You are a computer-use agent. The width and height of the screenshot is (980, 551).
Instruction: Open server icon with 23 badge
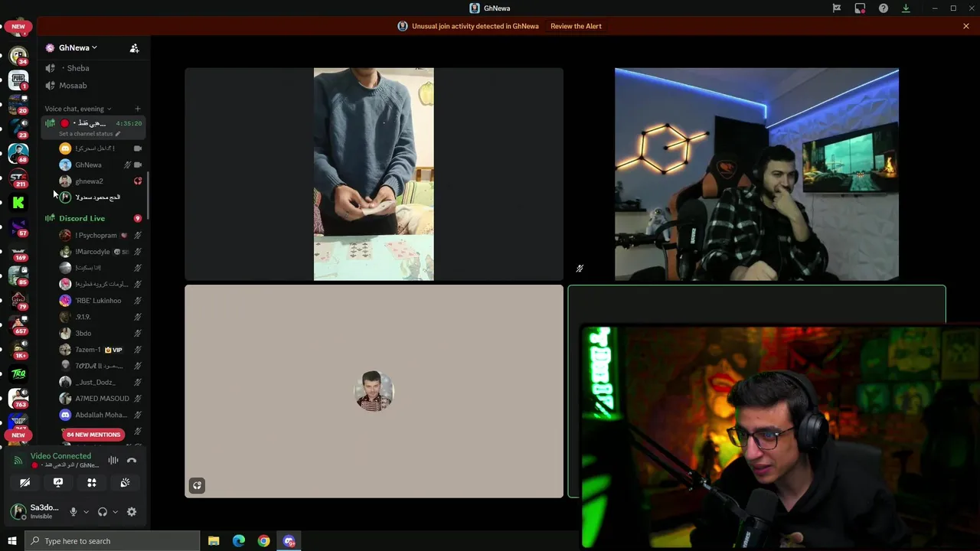pos(18,129)
